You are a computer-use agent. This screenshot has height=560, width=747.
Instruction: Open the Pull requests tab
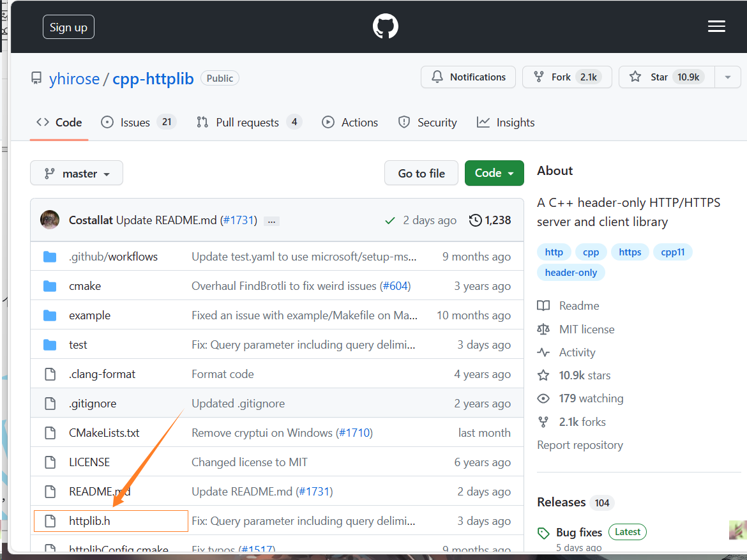249,123
